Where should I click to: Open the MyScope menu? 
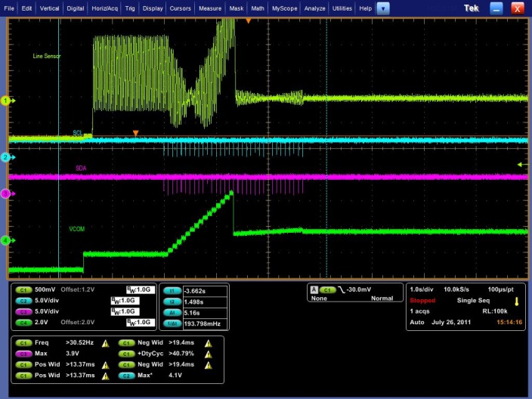284,8
